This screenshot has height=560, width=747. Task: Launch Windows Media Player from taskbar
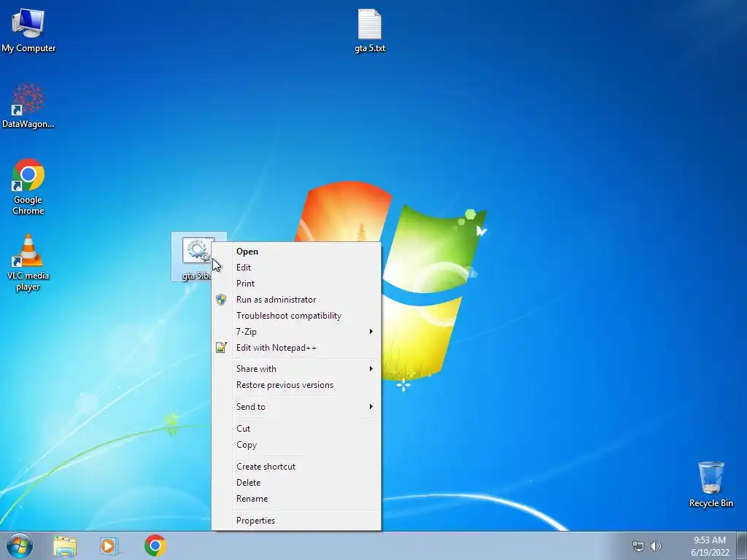tap(109, 545)
